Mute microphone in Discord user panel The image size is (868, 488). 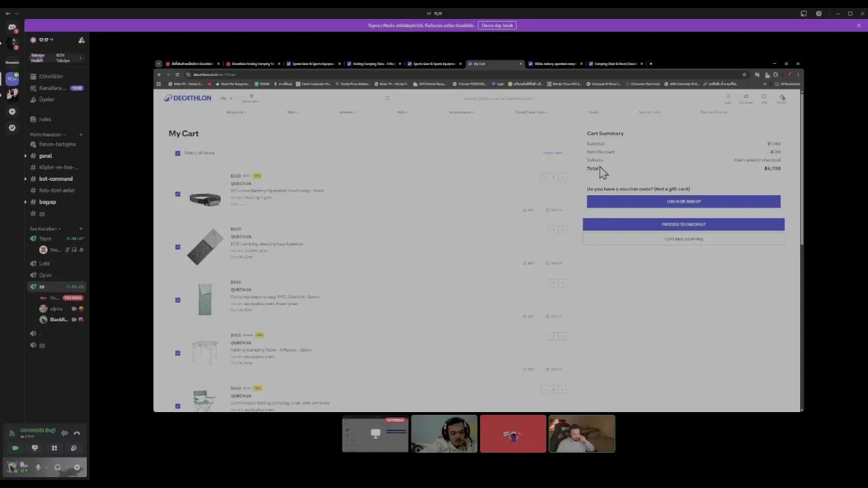[x=39, y=467]
